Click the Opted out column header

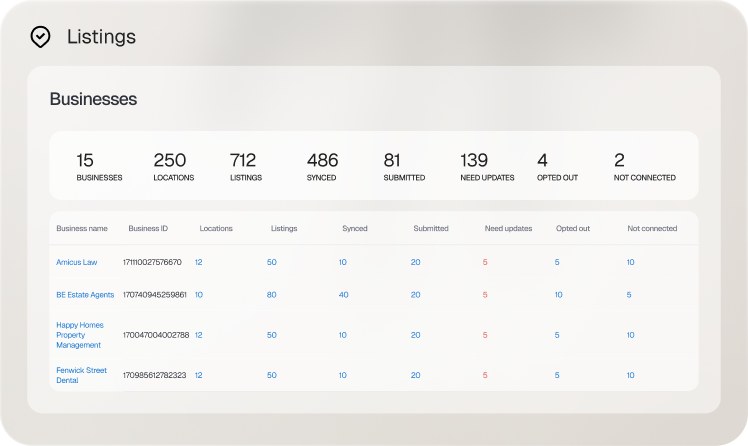(x=572, y=228)
